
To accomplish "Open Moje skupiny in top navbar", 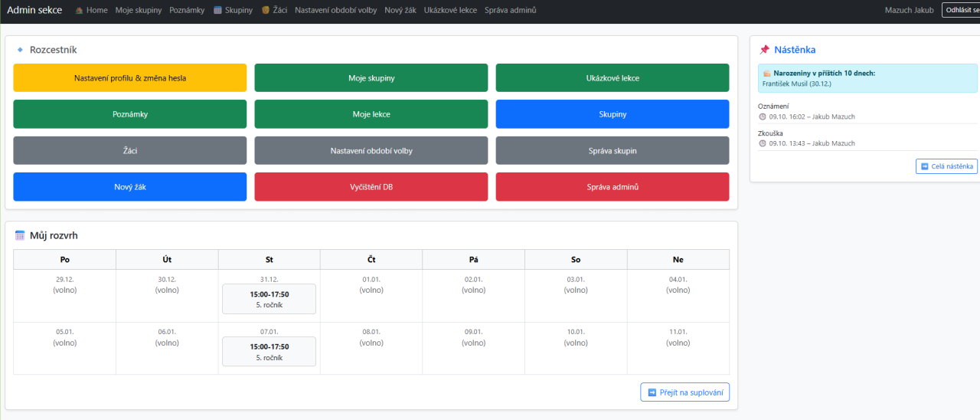I will tap(139, 11).
